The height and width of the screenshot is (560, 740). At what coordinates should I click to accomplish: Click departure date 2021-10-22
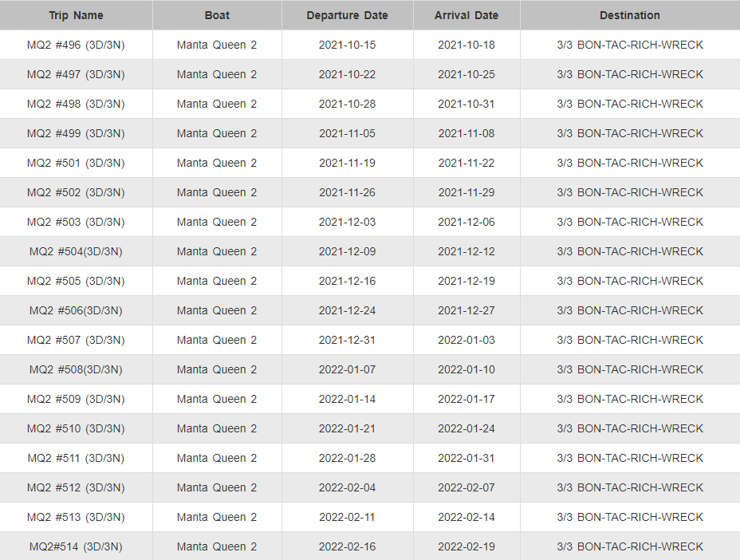[348, 75]
